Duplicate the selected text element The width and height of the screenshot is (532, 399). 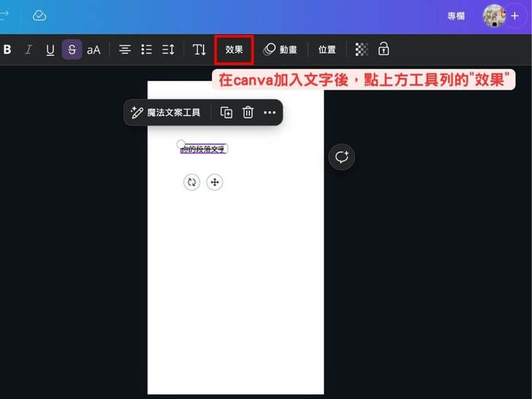coord(226,112)
